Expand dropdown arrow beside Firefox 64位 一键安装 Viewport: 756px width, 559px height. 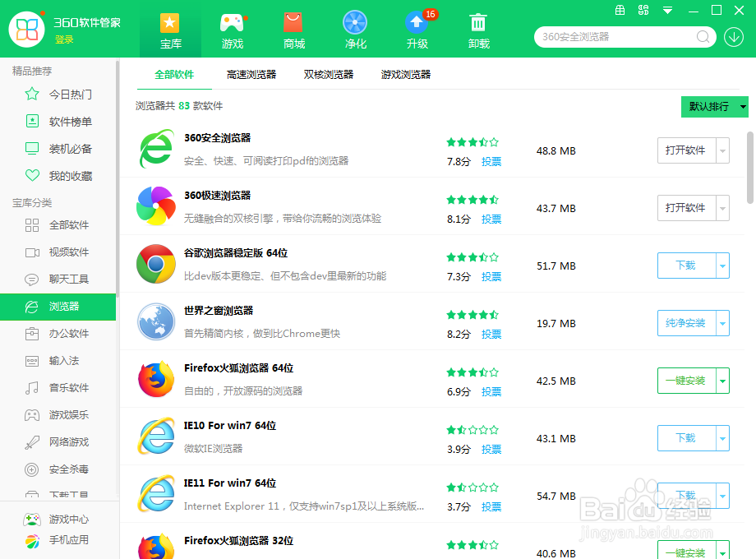point(722,381)
